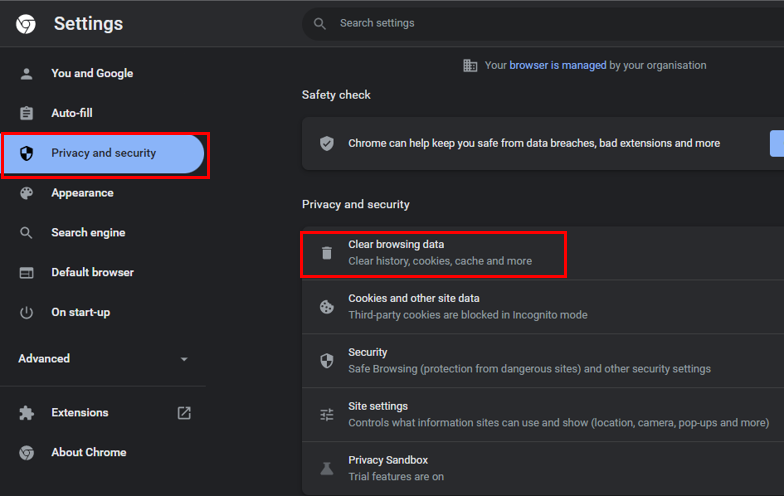Click 'Third-party cookies are blocked in Incognito mode' text
Screen dimensions: 784x498
click(x=468, y=316)
